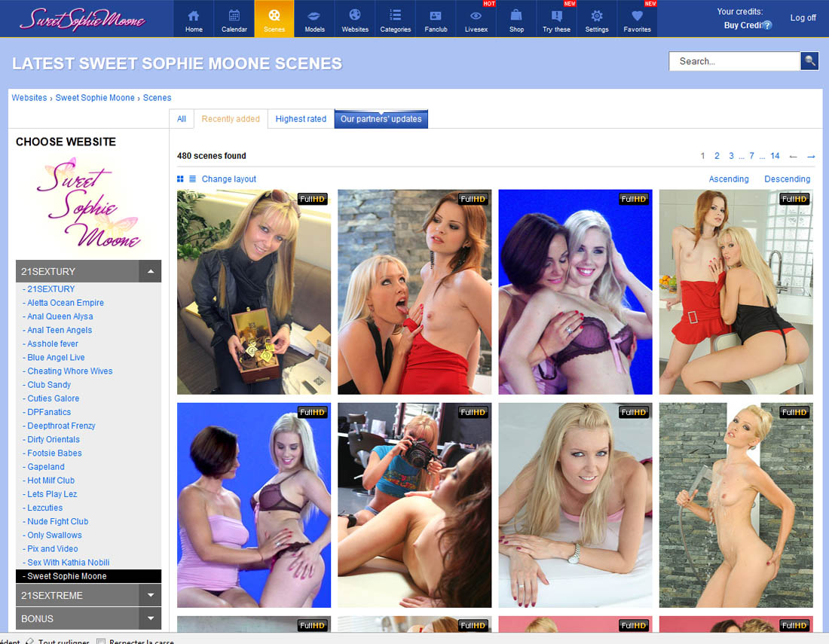829x644 pixels.
Task: Select Gapeland site
Action: (x=45, y=467)
